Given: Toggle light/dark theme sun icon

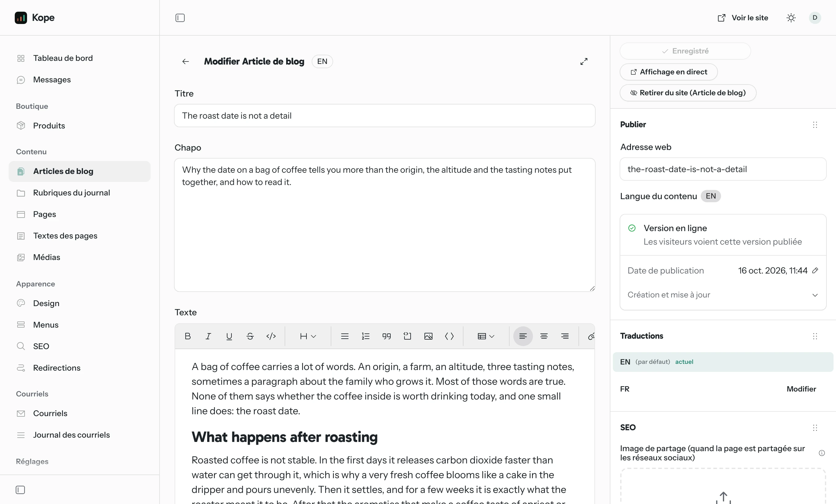Looking at the screenshot, I should pyautogui.click(x=791, y=18).
